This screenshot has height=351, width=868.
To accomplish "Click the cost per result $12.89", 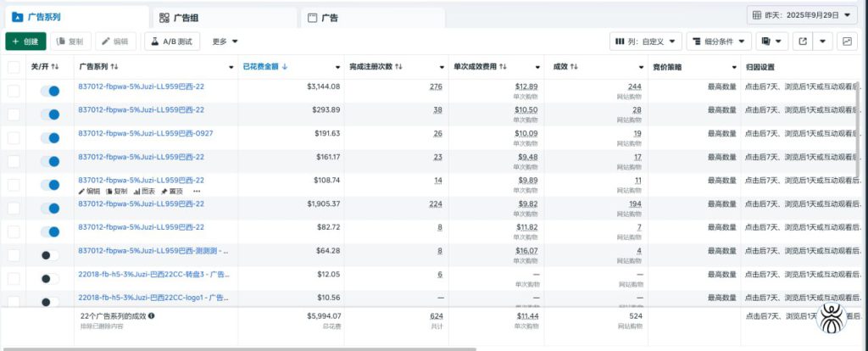I will tap(526, 86).
